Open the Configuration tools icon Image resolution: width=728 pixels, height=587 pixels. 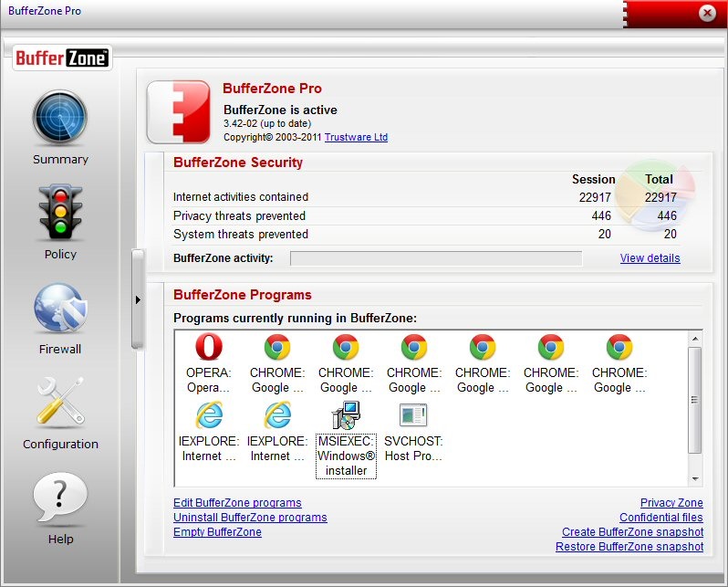(60, 402)
